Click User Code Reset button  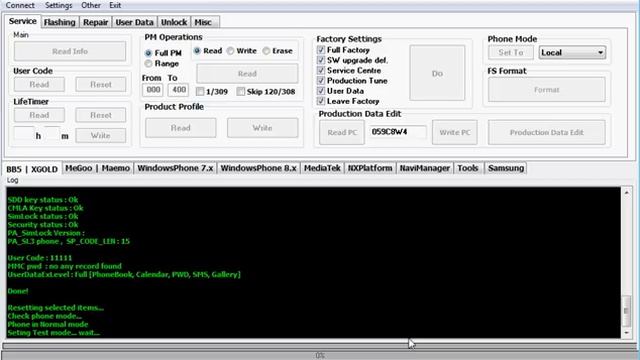tap(101, 84)
